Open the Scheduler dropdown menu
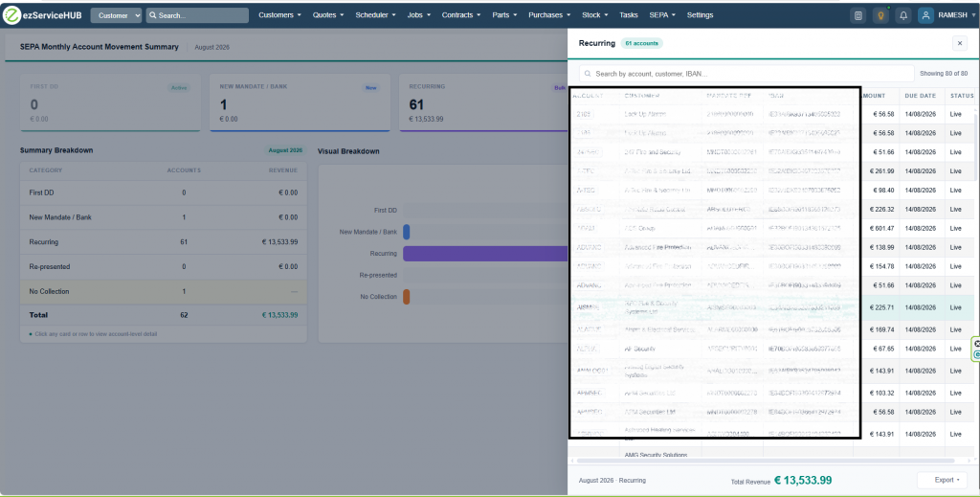 pos(375,15)
